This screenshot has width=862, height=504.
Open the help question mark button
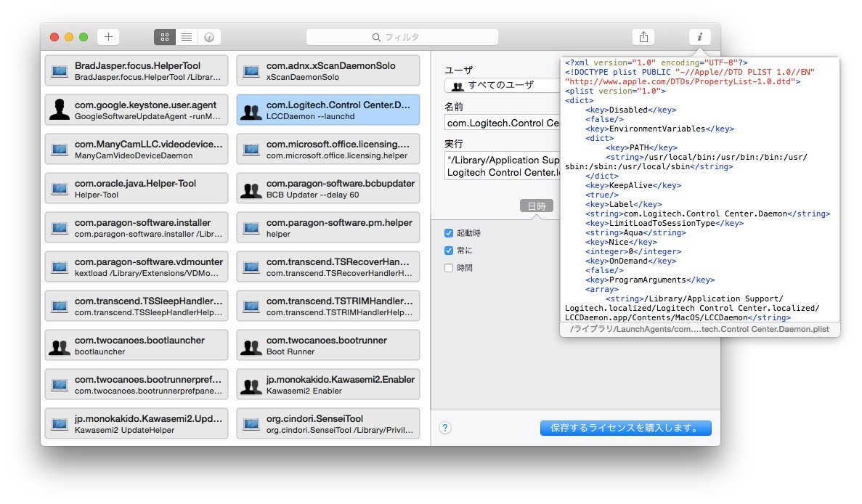point(445,428)
